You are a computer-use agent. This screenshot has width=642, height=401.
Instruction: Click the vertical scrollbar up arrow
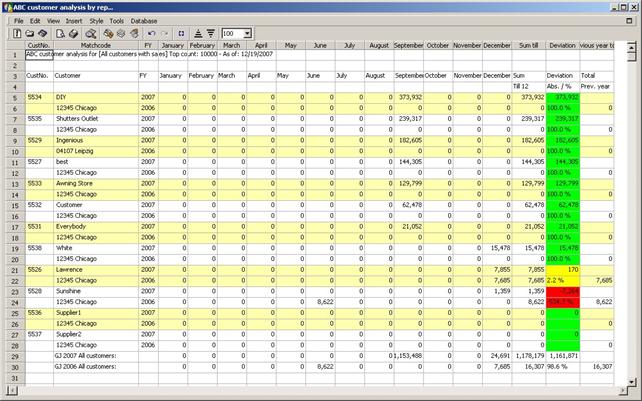635,46
